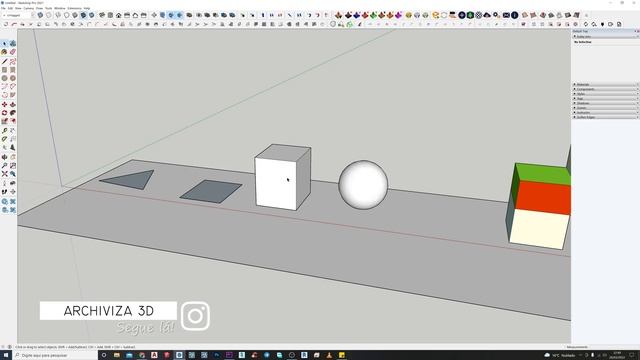Select the Pan hand tool

point(13,157)
